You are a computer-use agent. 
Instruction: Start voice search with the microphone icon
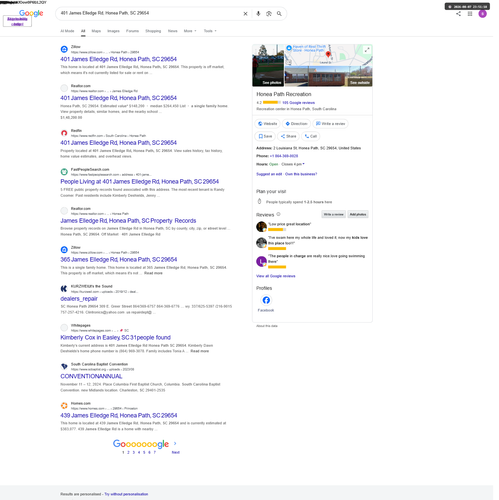coord(258,14)
